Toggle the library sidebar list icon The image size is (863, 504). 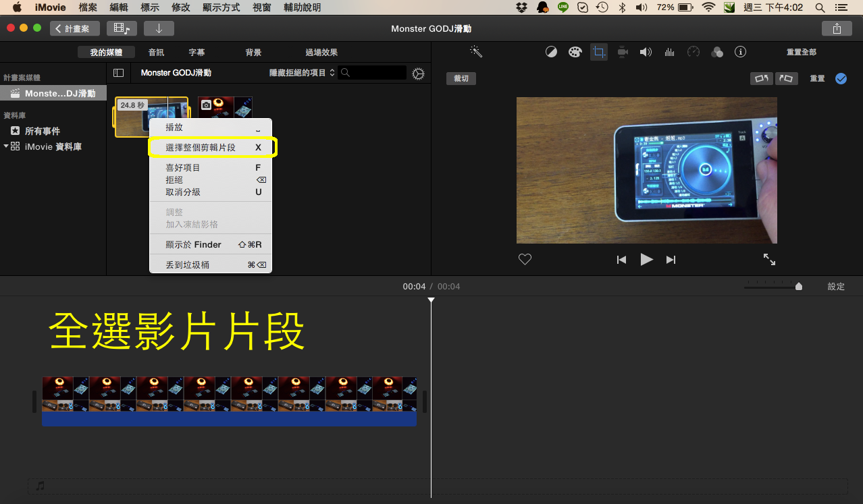coord(118,73)
